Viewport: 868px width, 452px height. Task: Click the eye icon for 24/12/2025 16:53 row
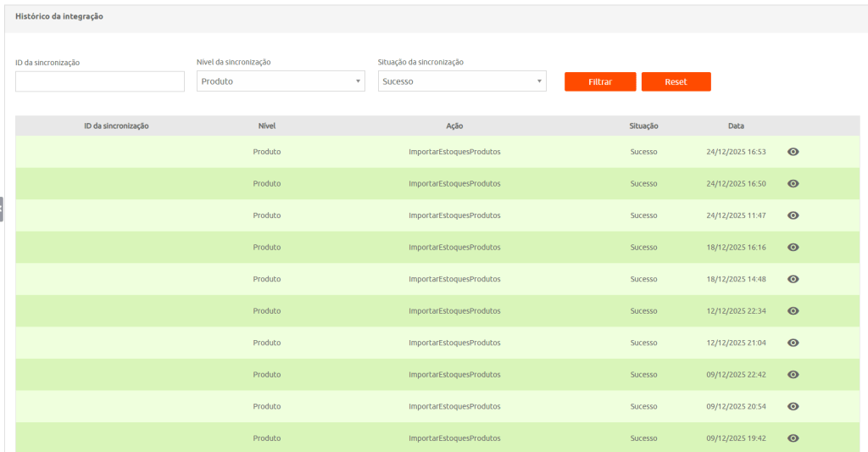[x=793, y=152]
